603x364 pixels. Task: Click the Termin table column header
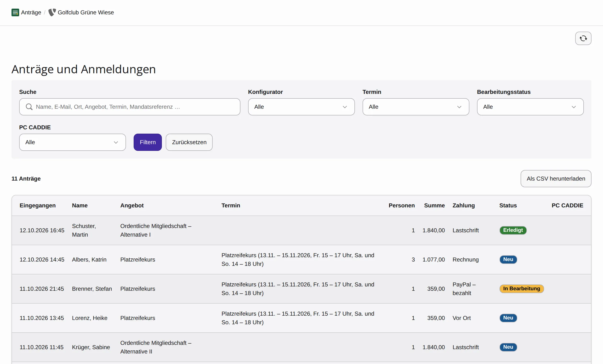coord(231,206)
